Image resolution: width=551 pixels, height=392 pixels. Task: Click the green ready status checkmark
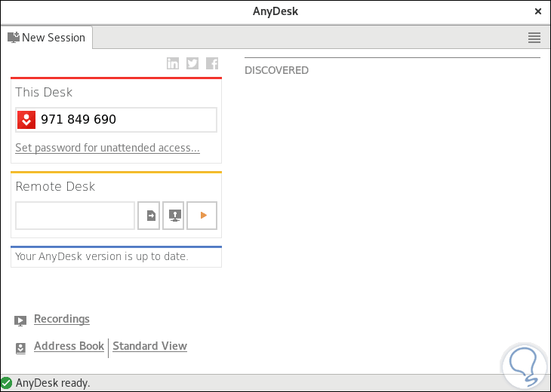[x=7, y=383]
